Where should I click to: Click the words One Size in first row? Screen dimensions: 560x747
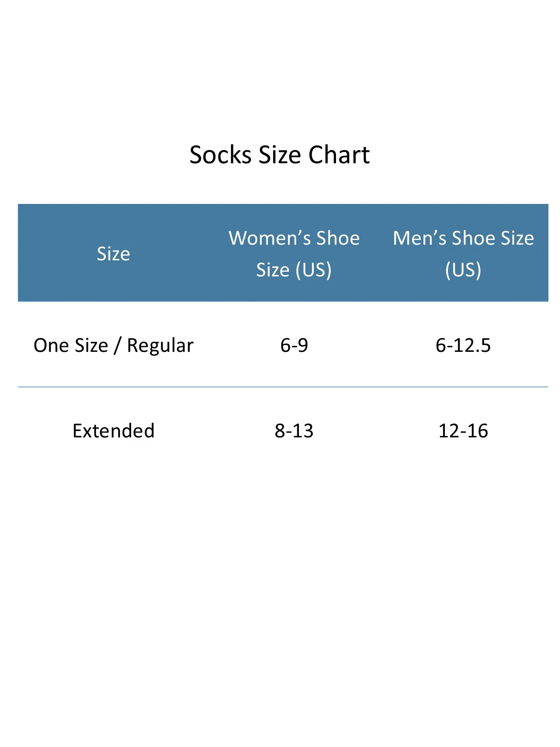tap(71, 345)
